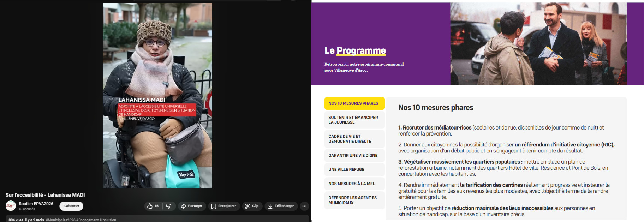Subscribe with the S'abonner button
The width and height of the screenshot is (644, 222).
[x=71, y=206]
